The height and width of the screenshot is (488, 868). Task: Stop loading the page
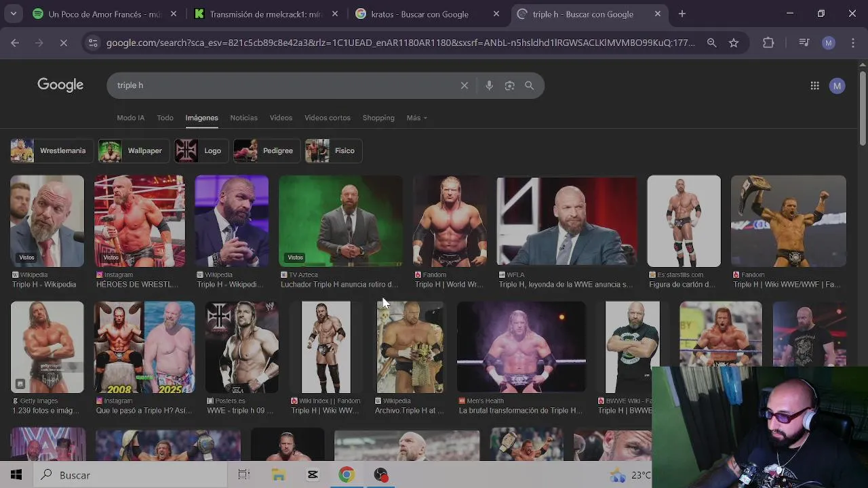pos(63,43)
